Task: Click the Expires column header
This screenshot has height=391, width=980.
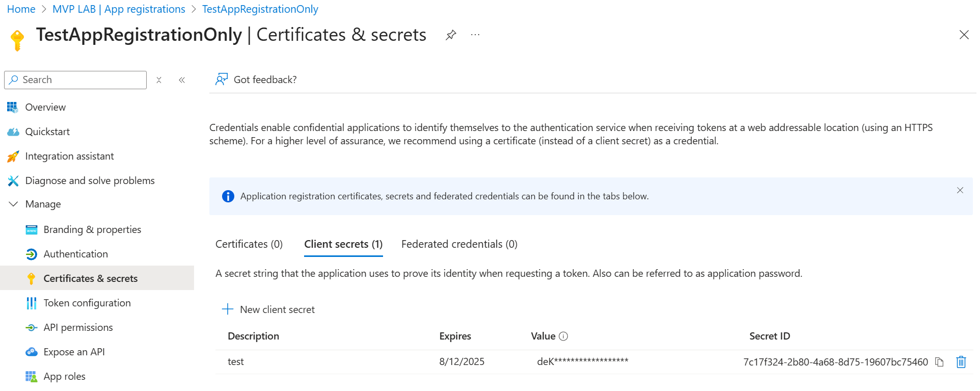Action: pyautogui.click(x=455, y=336)
